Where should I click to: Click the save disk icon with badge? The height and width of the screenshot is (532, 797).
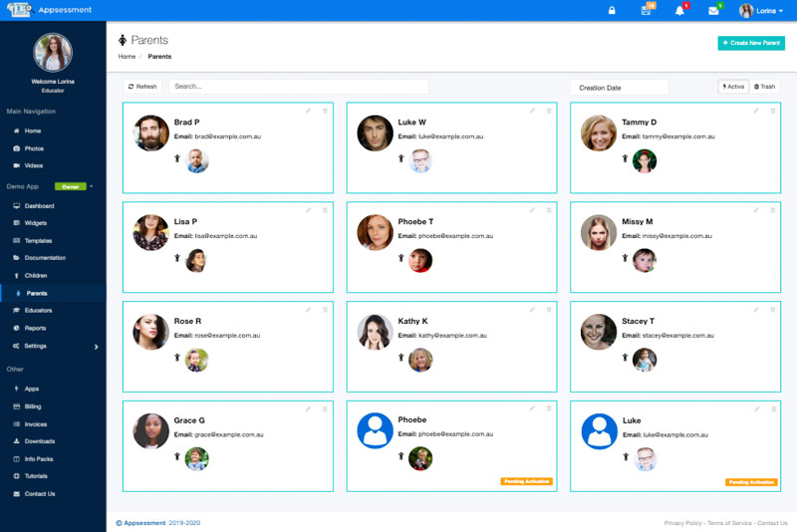(x=646, y=11)
